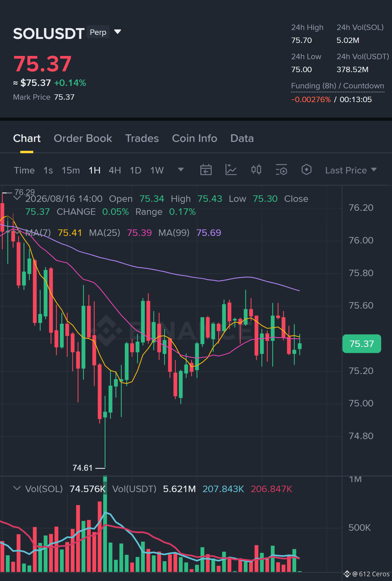Collapse the MA indicator values row
The width and height of the screenshot is (392, 581).
pos(17,232)
